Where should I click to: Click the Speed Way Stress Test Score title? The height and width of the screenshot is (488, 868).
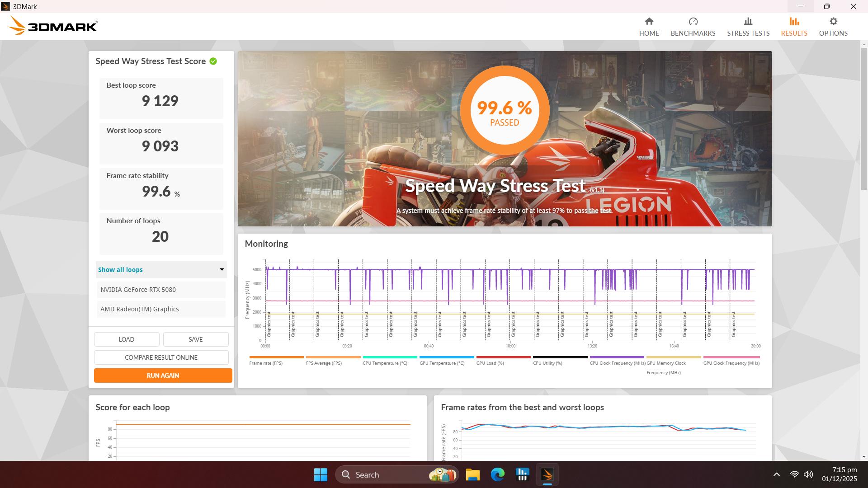click(151, 61)
